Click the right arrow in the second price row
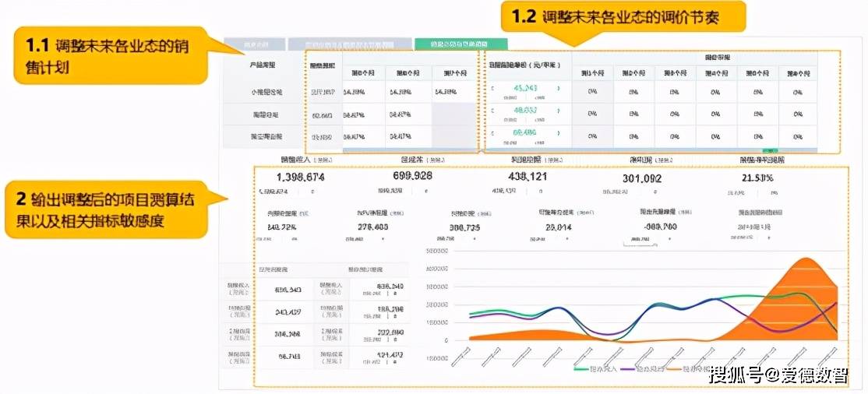The image size is (868, 394). [x=558, y=111]
